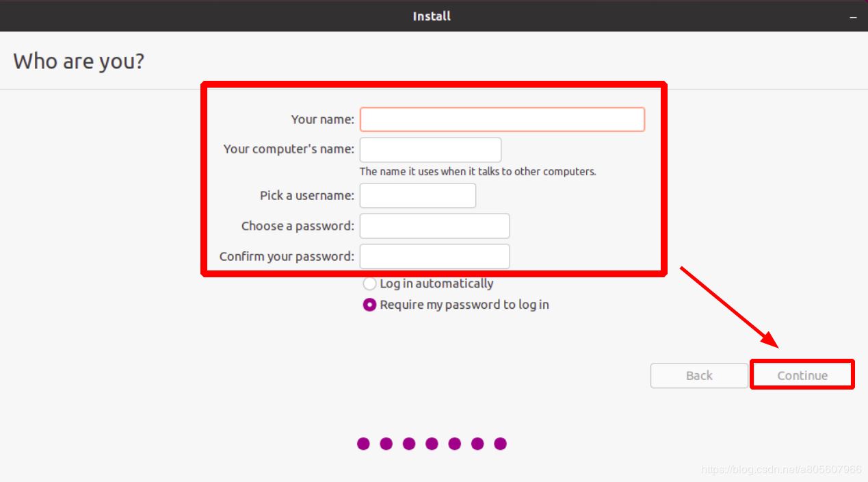Click the computer name hint text
The height and width of the screenshot is (482, 868).
pyautogui.click(x=477, y=171)
